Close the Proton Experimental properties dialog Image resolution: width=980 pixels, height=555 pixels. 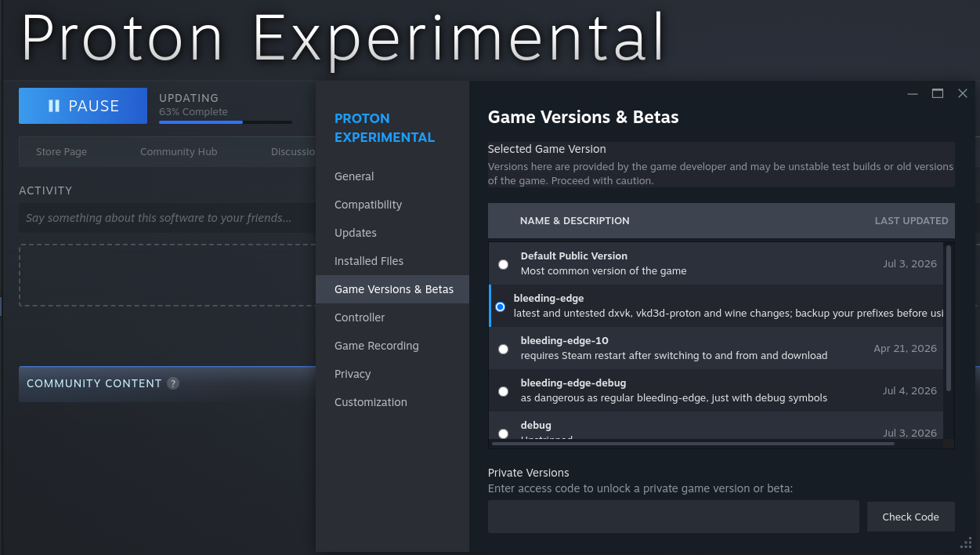[x=963, y=94]
